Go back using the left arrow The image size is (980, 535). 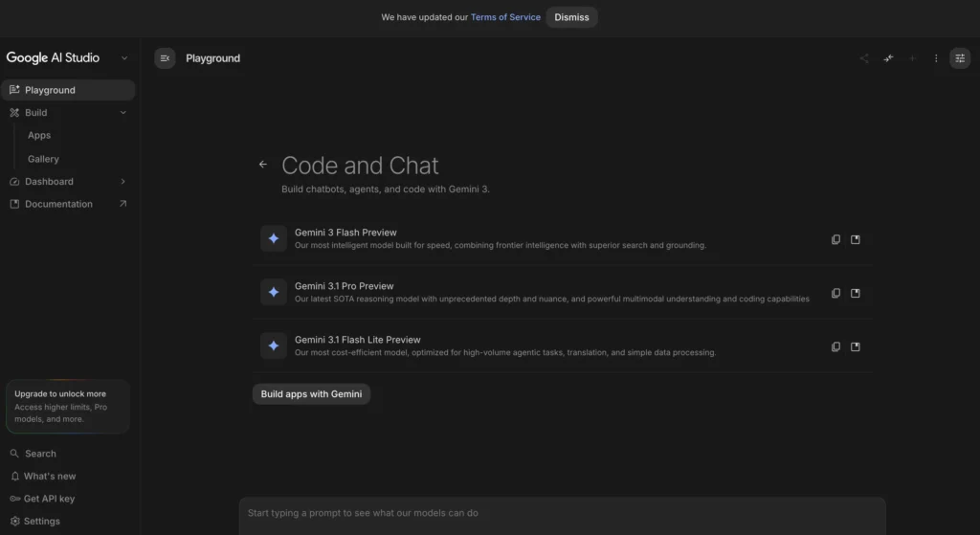pos(263,165)
